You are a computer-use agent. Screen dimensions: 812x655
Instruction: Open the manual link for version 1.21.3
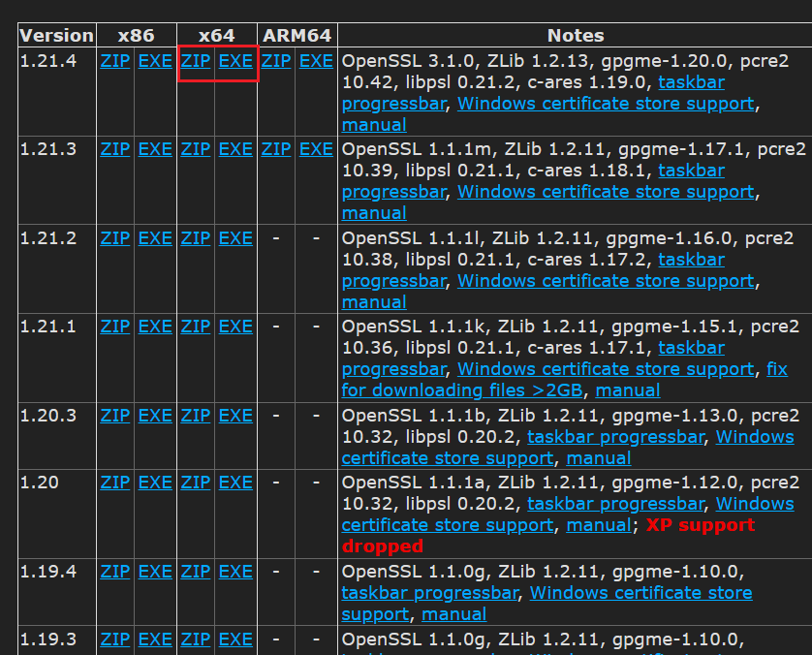point(374,213)
